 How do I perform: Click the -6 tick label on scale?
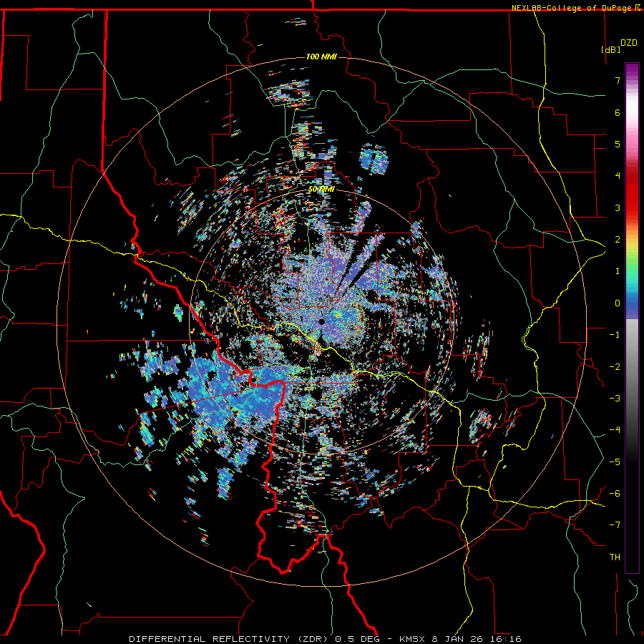[x=615, y=494]
